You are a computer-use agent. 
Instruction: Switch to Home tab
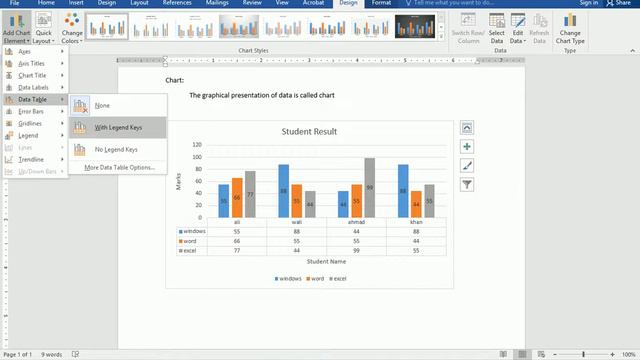46,3
